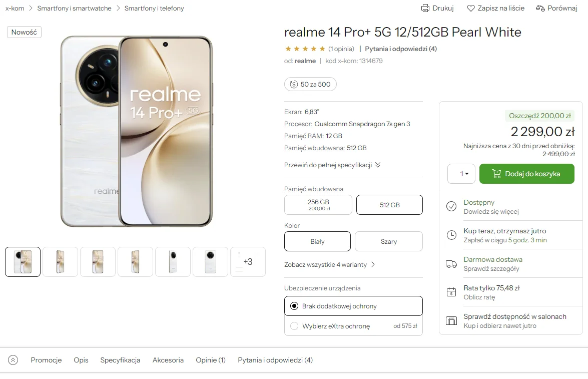This screenshot has height=379, width=588.
Task: Click the delivery truck icon for Darmowa dostawa
Action: click(451, 264)
